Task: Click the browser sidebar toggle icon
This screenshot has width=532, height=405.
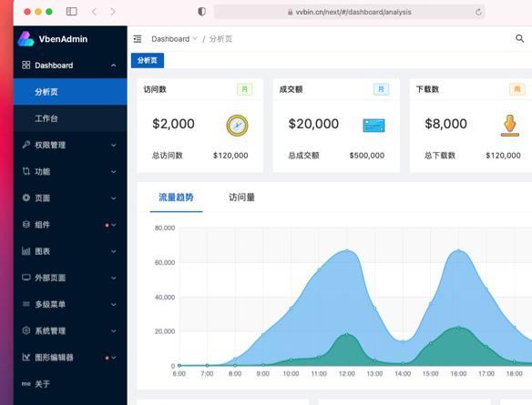Action: click(x=72, y=12)
